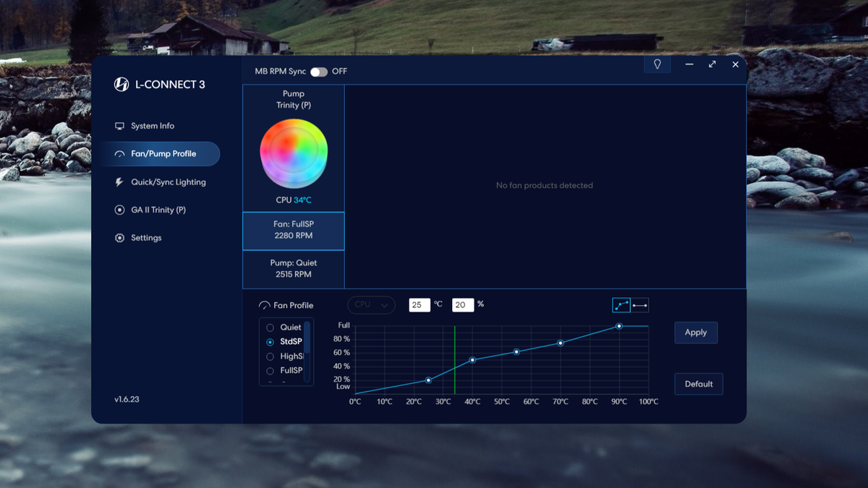This screenshot has height=488, width=868.
Task: Open Fan/Pump Profile page
Action: (160, 154)
